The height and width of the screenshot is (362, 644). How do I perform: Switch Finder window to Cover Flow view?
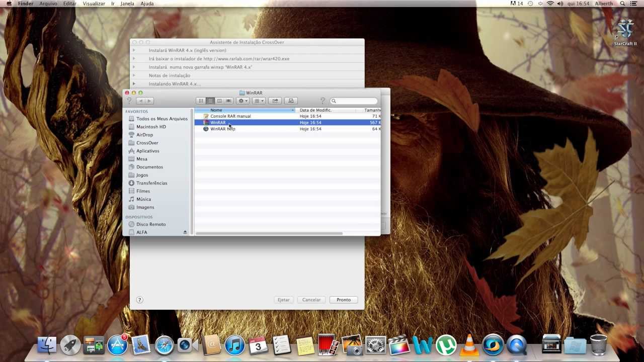[228, 101]
